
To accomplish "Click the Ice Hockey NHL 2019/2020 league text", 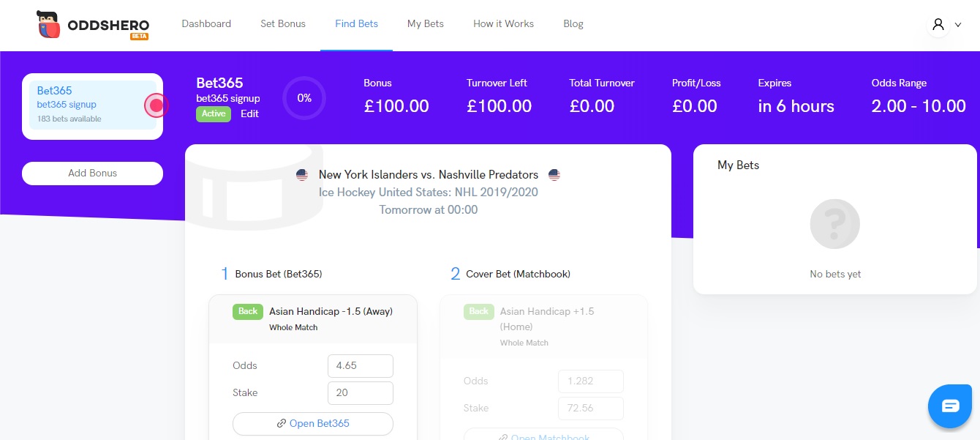I will [x=429, y=192].
